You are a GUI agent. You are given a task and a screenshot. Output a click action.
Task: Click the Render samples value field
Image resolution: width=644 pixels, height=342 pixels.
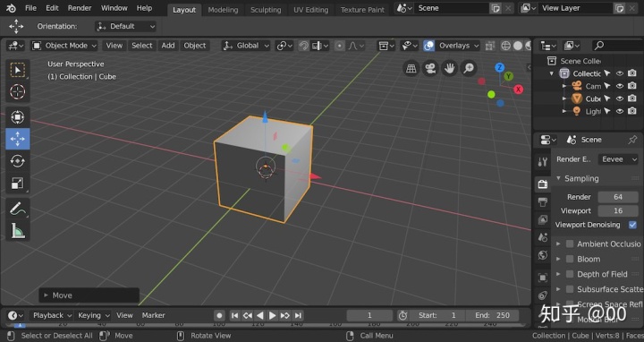pos(618,197)
